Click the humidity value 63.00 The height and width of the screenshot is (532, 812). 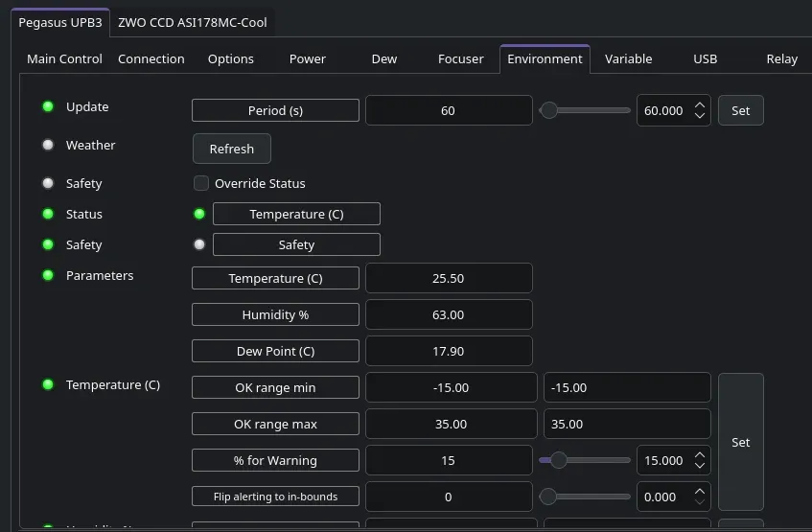tap(449, 314)
